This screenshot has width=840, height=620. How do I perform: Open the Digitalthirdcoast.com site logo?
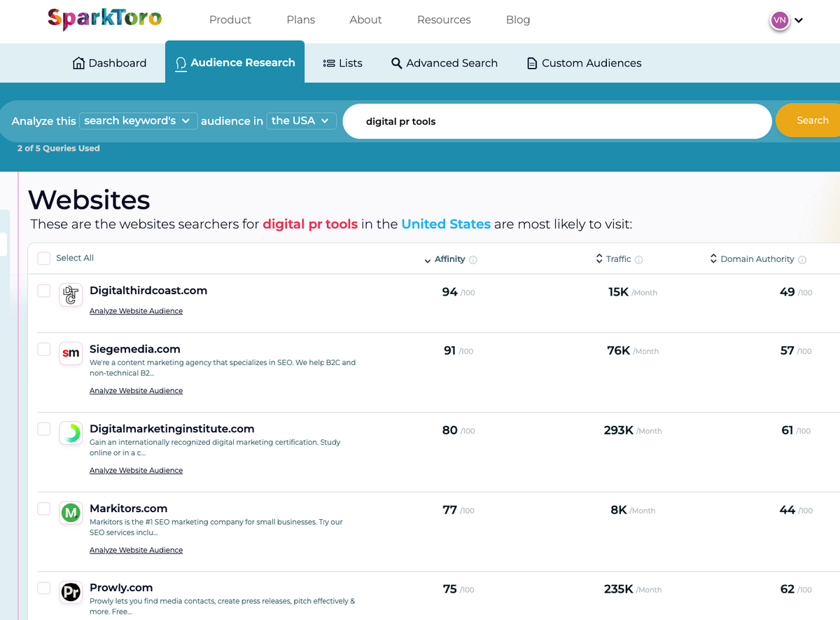pos(71,295)
